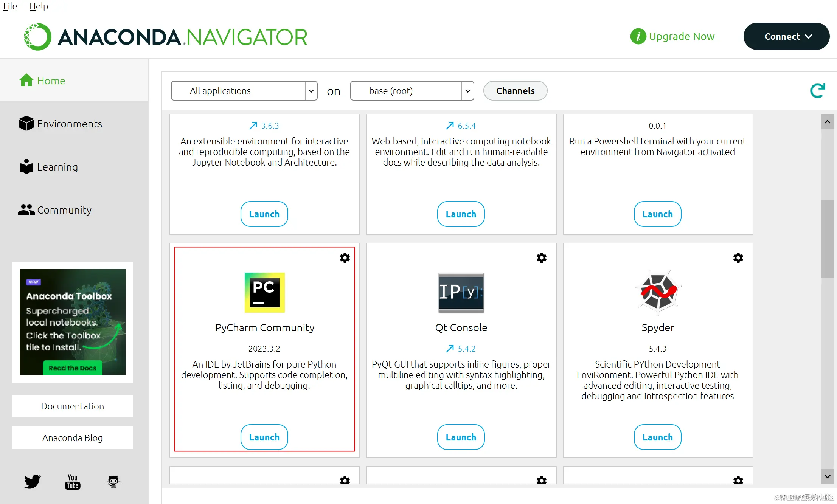Launch Qt Console
The image size is (837, 504).
pos(461,437)
